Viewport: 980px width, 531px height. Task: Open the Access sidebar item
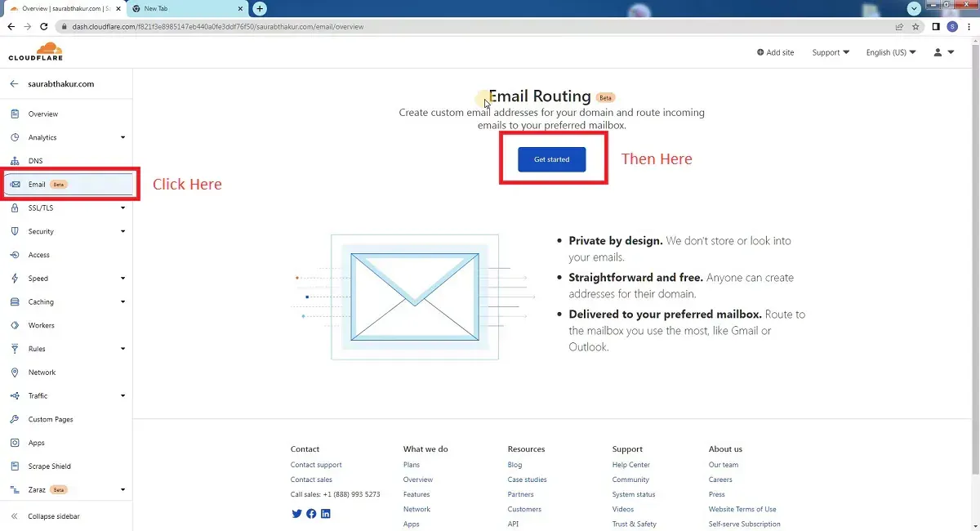(66, 255)
